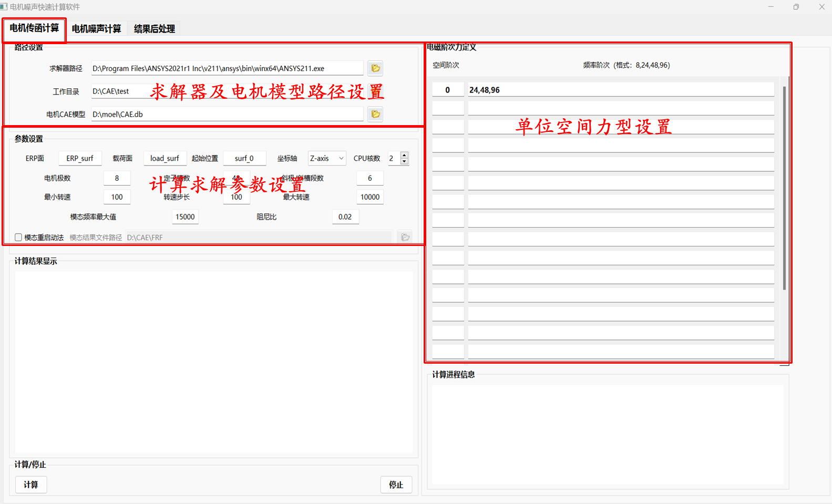
Task: Click the 电磁阶次力定义 table vertical scrollbar
Action: 784,189
